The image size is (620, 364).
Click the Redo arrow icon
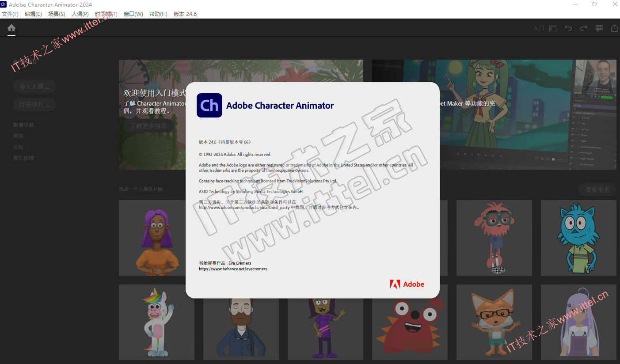pos(584,28)
